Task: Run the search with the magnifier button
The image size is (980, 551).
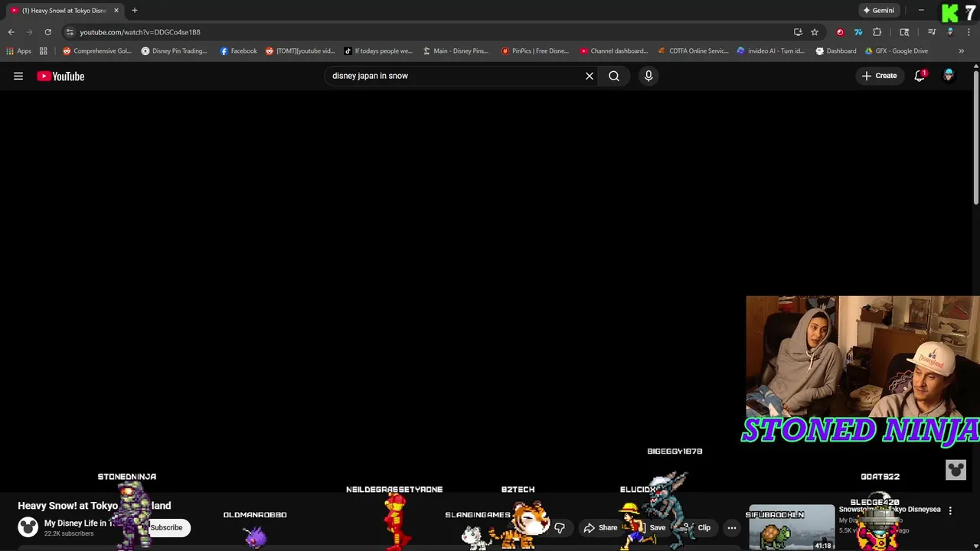Action: click(x=614, y=76)
